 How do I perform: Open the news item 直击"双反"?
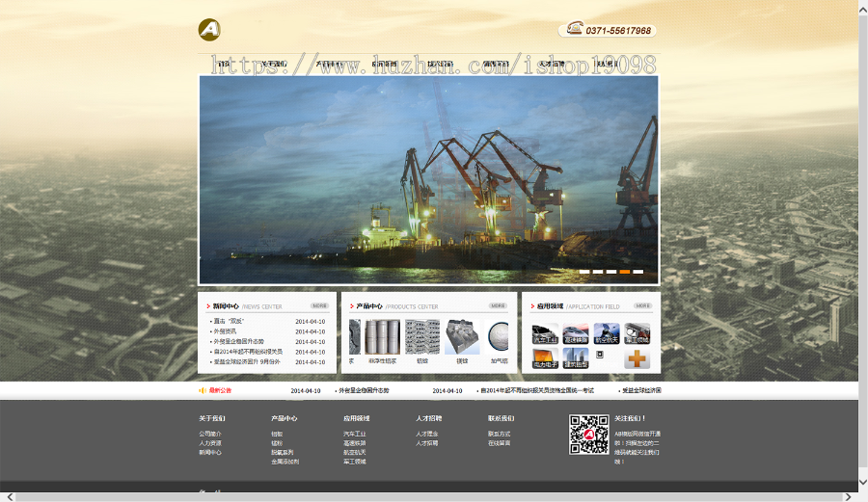(x=229, y=321)
